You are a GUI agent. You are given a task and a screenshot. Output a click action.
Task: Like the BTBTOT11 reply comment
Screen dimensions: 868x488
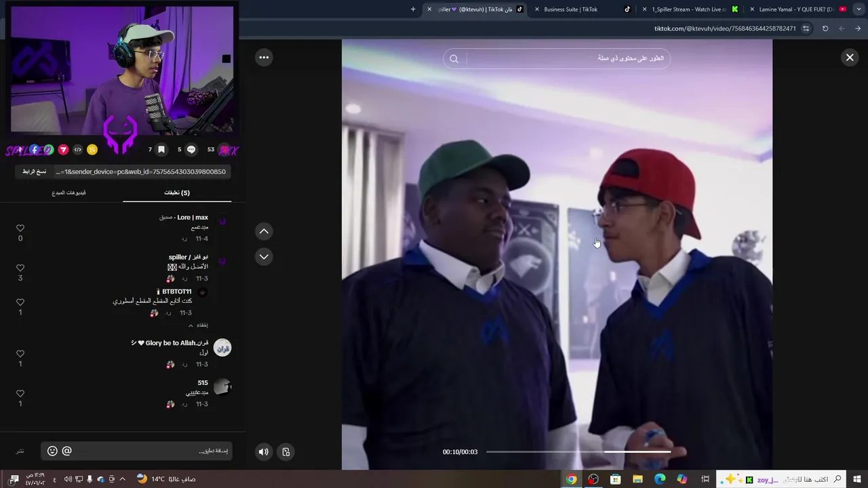(20, 302)
